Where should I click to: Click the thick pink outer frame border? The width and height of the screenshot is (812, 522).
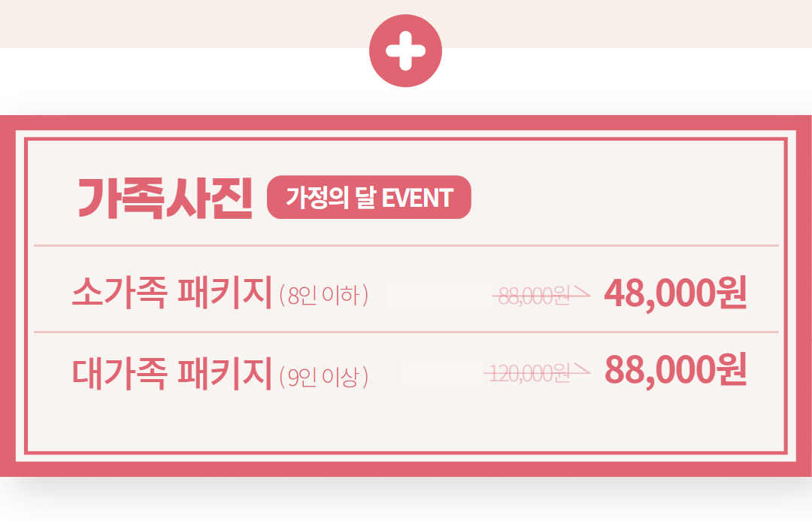click(x=406, y=122)
